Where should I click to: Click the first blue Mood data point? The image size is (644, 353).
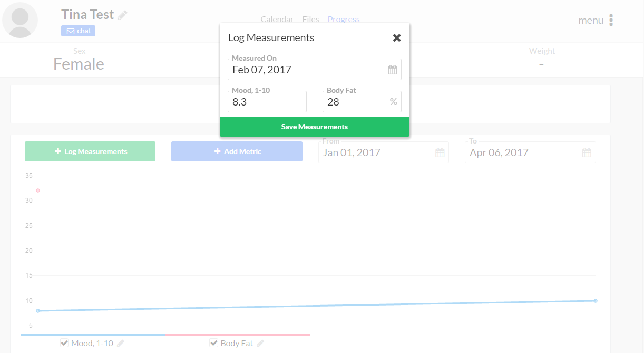click(x=38, y=311)
